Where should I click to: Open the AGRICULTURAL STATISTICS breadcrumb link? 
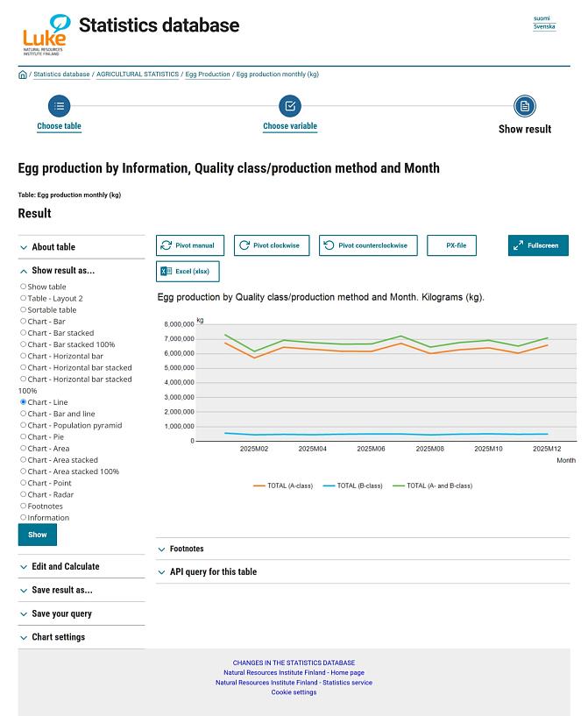tap(138, 74)
